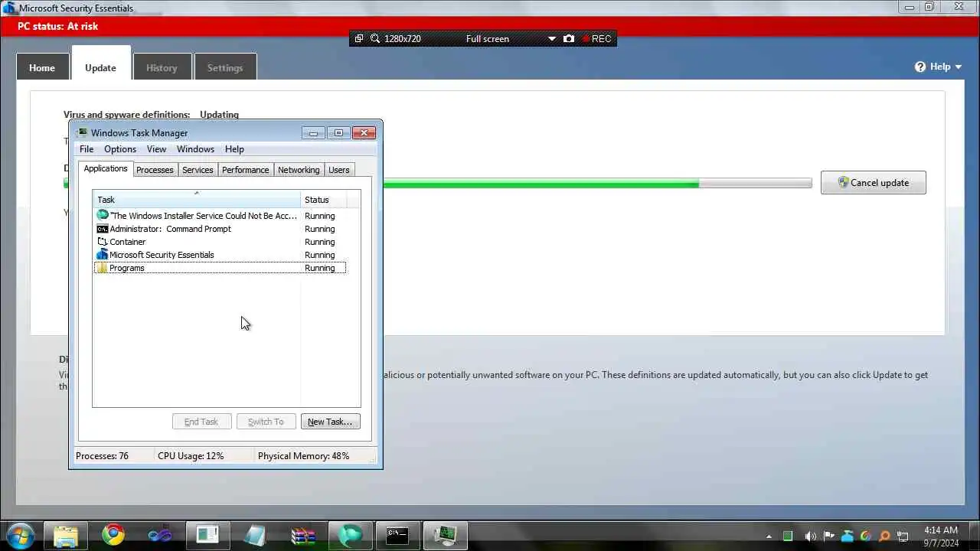Click the Programs folder icon in task list

tap(103, 268)
